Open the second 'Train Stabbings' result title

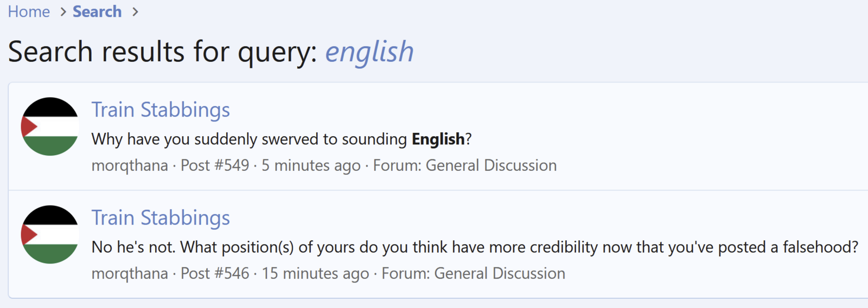click(161, 217)
